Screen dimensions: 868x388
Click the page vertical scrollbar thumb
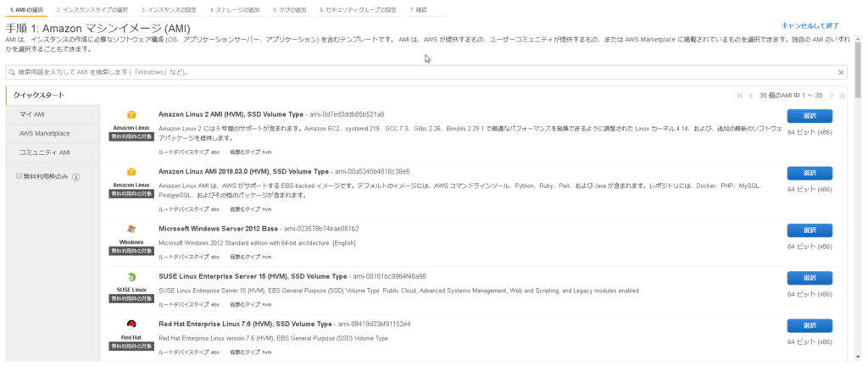[858, 69]
